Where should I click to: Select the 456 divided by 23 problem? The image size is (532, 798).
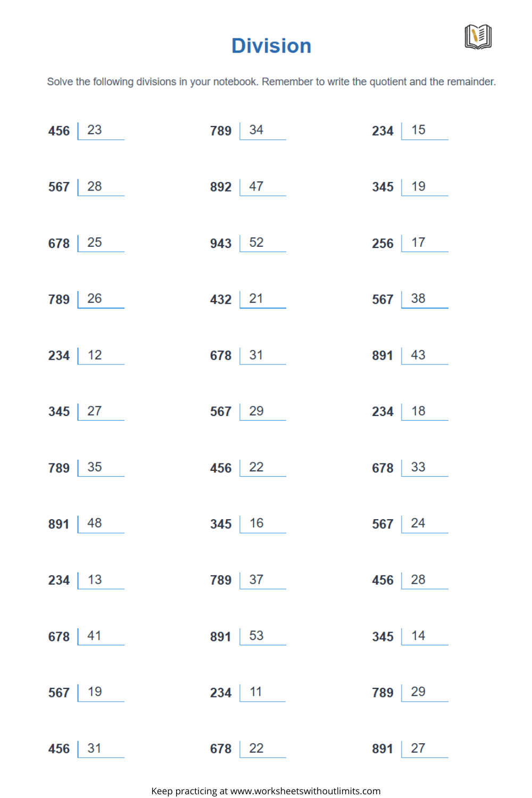pos(86,131)
